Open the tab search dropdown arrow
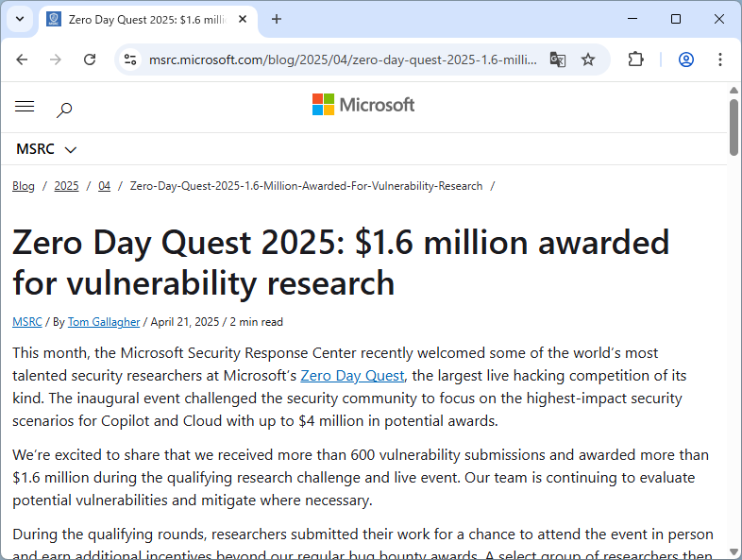This screenshot has height=560, width=742. tap(20, 19)
